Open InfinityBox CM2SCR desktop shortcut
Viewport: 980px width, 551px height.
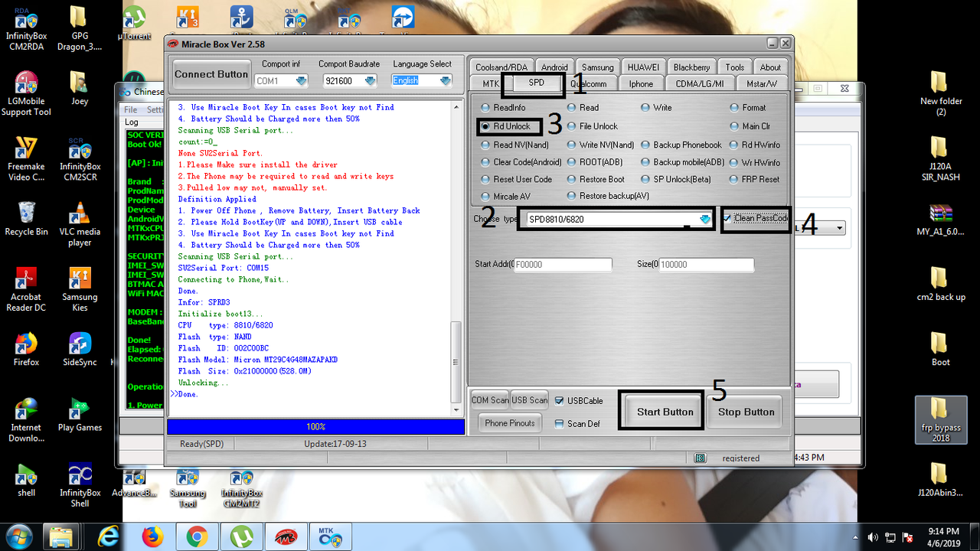[x=80, y=159]
